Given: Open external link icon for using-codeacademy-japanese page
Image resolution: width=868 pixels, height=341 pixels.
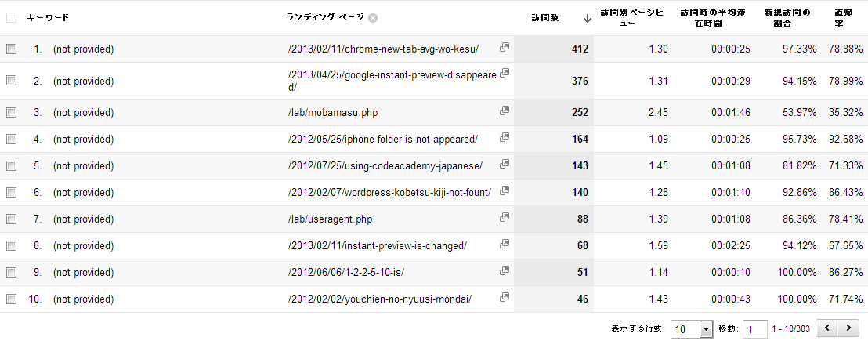Looking at the screenshot, I should coord(505,165).
